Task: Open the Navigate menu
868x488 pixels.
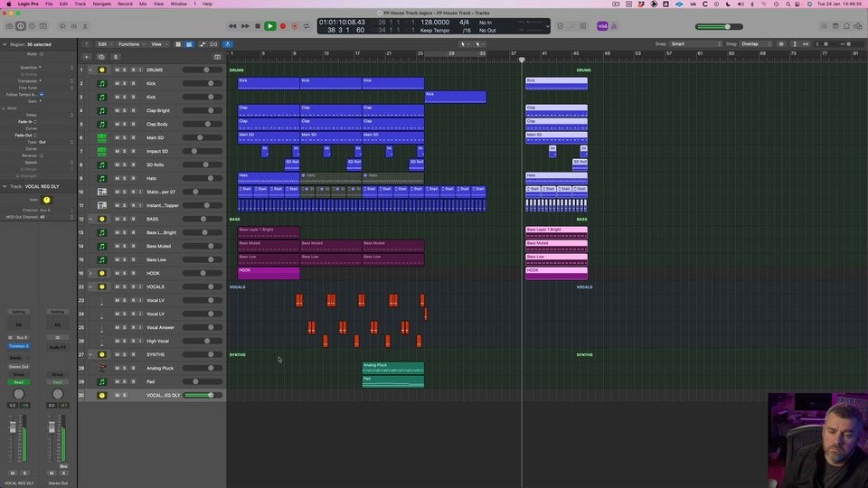Action: 102,4
